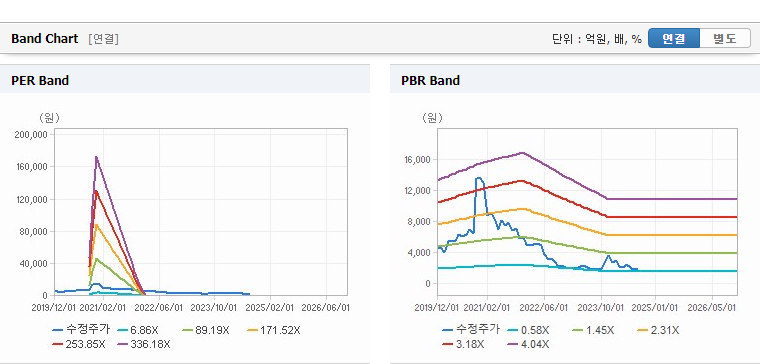Click the purple 4.04X band peak in PBR chart
Image resolution: width=760 pixels, height=364 pixels.
tap(522, 153)
